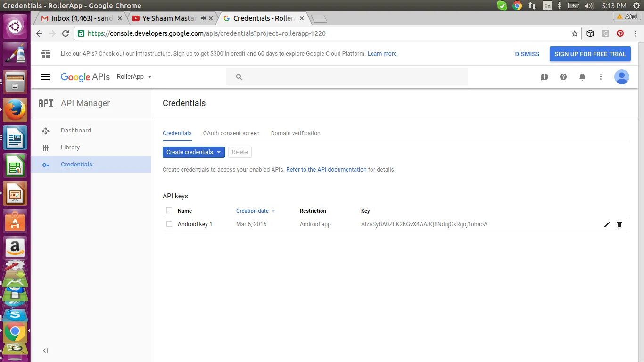Click the Pinterest extension icon

coord(620,33)
